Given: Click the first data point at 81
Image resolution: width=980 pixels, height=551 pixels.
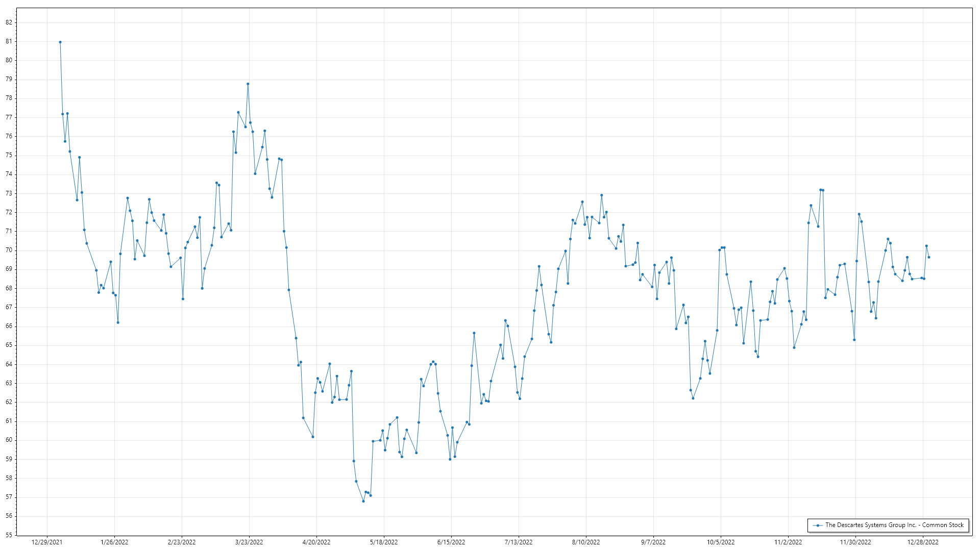Looking at the screenshot, I should [60, 42].
